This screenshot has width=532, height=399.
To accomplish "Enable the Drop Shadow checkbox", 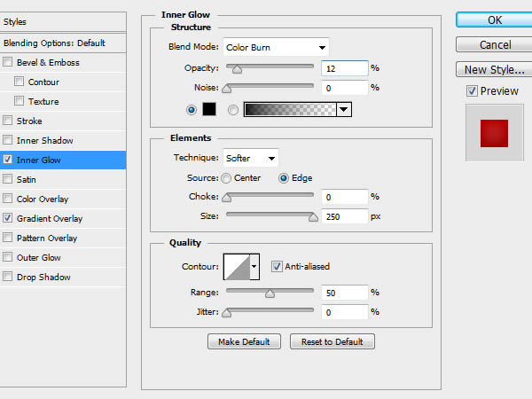I will (7, 277).
